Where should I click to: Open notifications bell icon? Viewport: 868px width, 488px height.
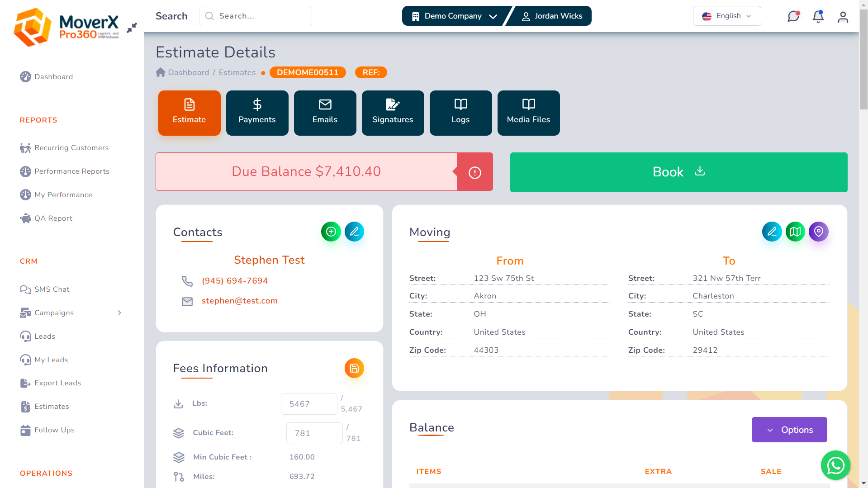[x=818, y=16]
